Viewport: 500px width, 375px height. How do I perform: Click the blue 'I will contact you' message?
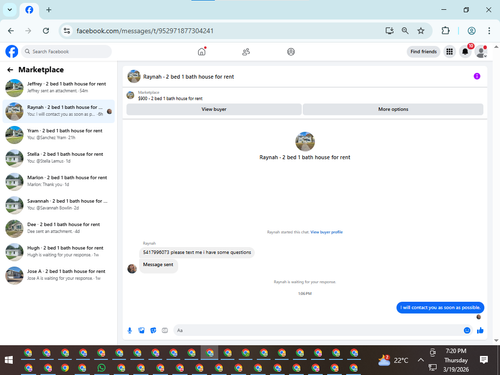click(x=440, y=307)
